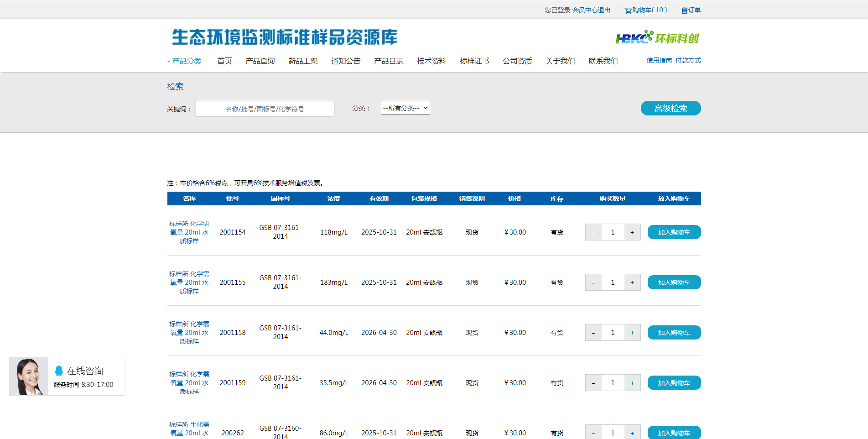This screenshot has width=868, height=439.
Task: Add batch 2001154 to shopping cart
Action: (x=674, y=232)
